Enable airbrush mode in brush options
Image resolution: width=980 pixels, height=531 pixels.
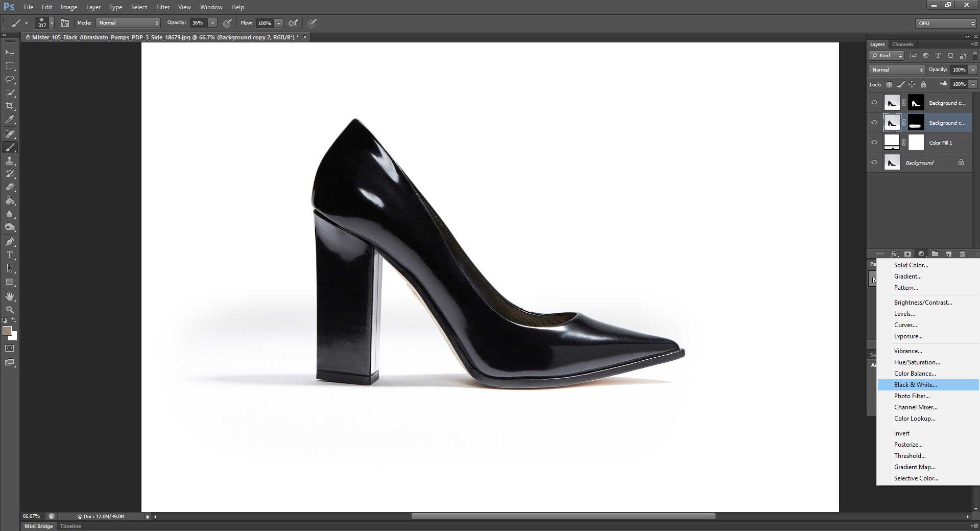pos(312,23)
